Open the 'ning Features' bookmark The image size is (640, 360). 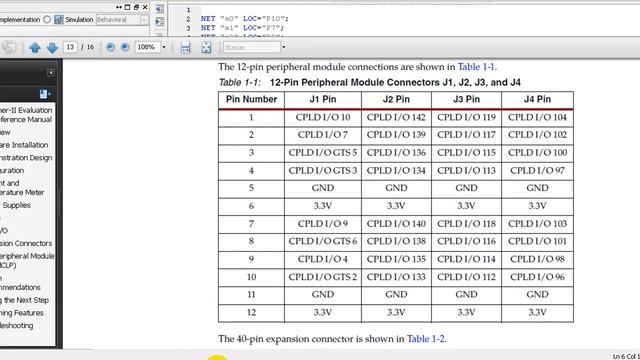pos(22,313)
